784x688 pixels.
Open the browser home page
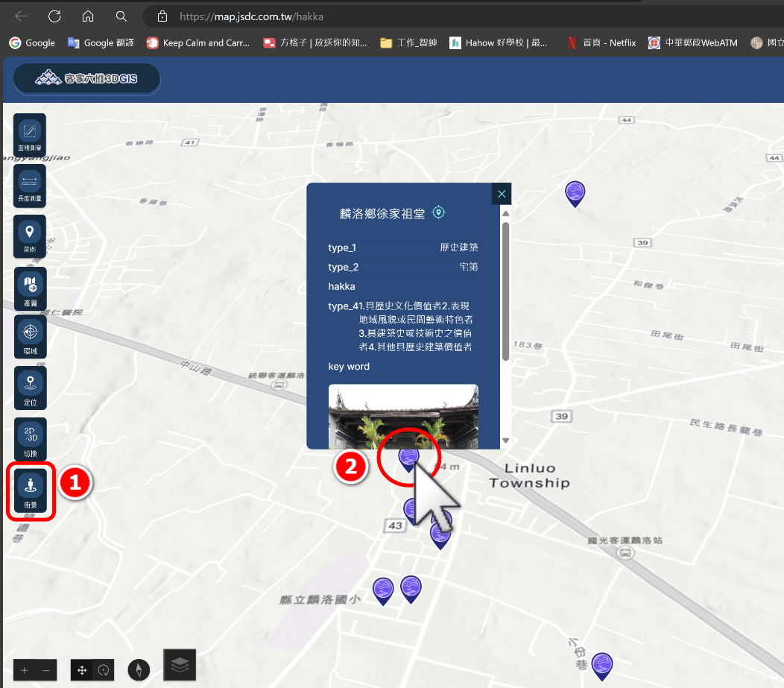pos(88,16)
